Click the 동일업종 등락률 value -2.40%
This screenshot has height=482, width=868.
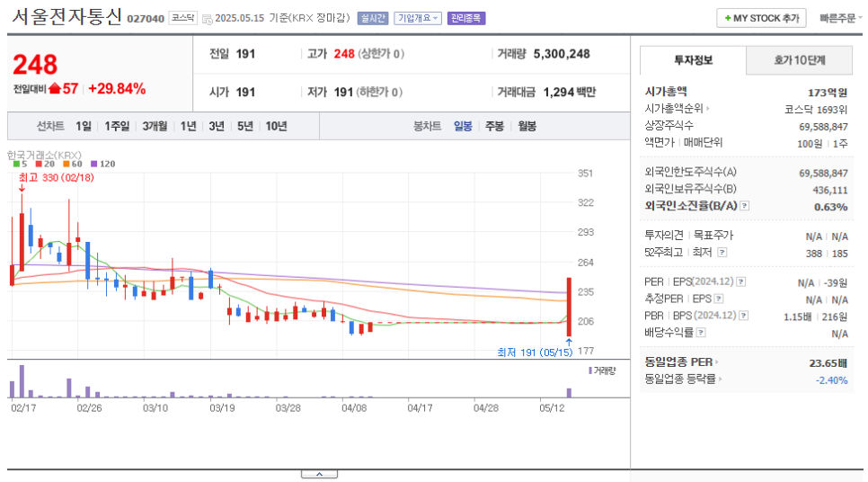pyautogui.click(x=831, y=380)
